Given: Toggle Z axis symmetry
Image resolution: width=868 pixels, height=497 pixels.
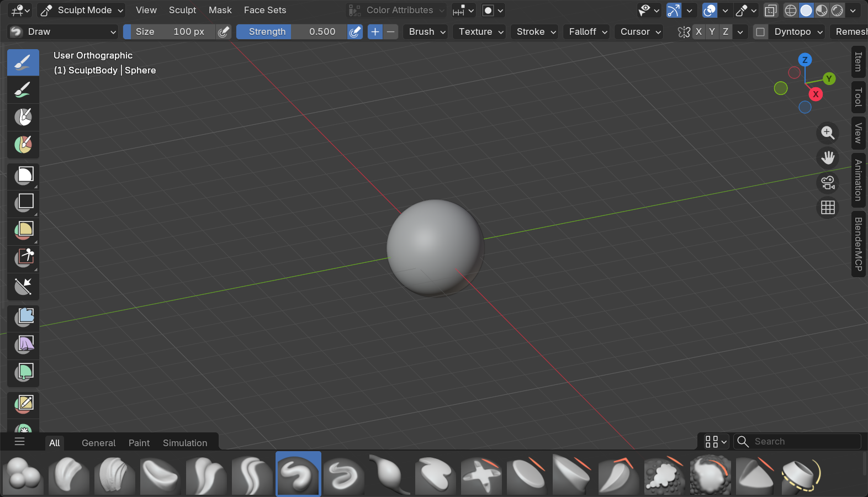Looking at the screenshot, I should point(726,32).
